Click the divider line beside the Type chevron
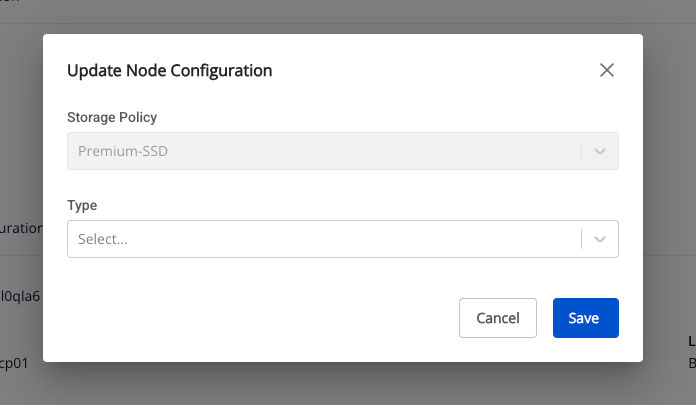 point(581,239)
